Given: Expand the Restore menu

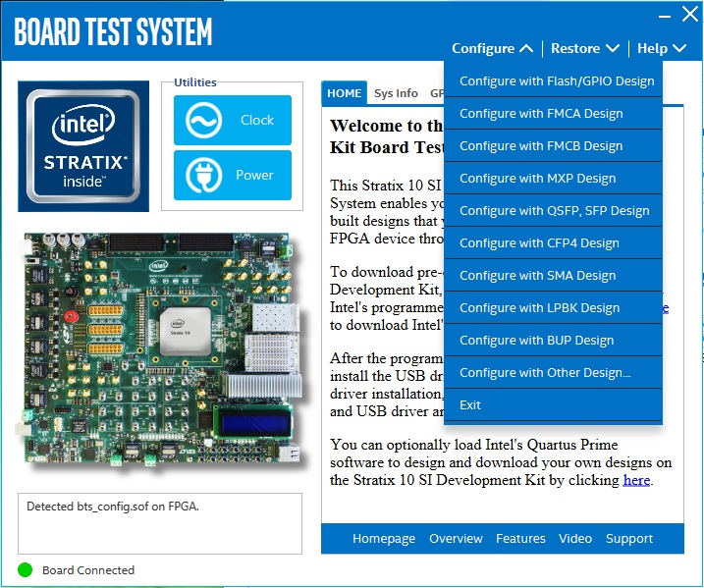Looking at the screenshot, I should pos(585,48).
